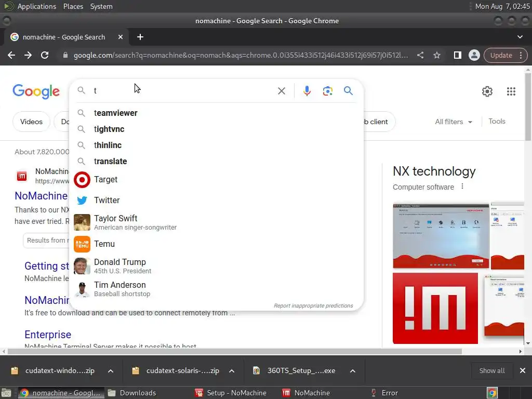The image size is (532, 399).
Task: Click the vertical page scrollbar
Action: coord(528,106)
